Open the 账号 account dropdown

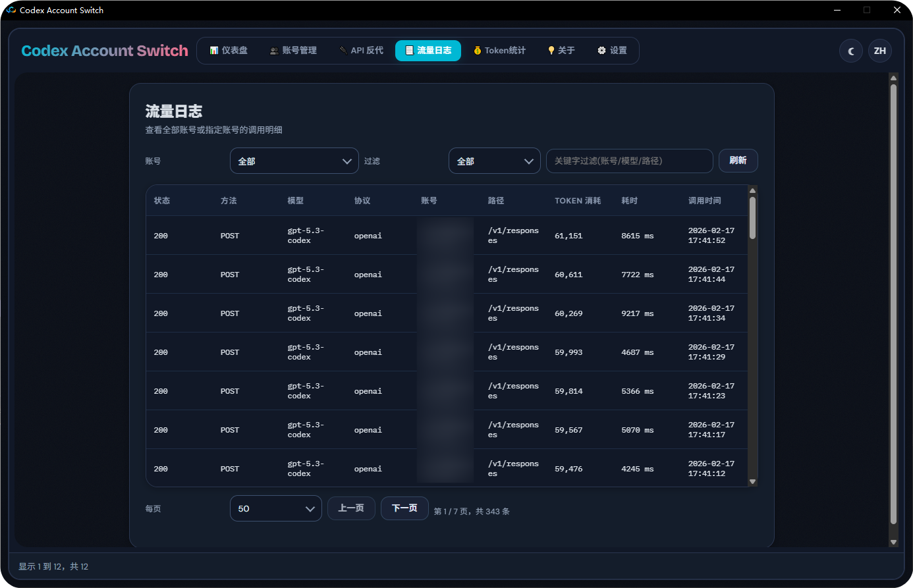[294, 161]
